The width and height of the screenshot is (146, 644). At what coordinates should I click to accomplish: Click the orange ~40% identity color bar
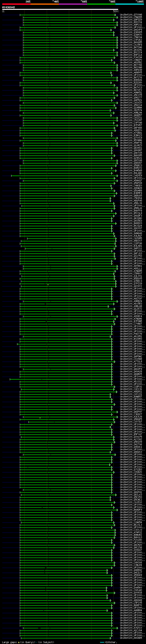[x=45, y=4]
